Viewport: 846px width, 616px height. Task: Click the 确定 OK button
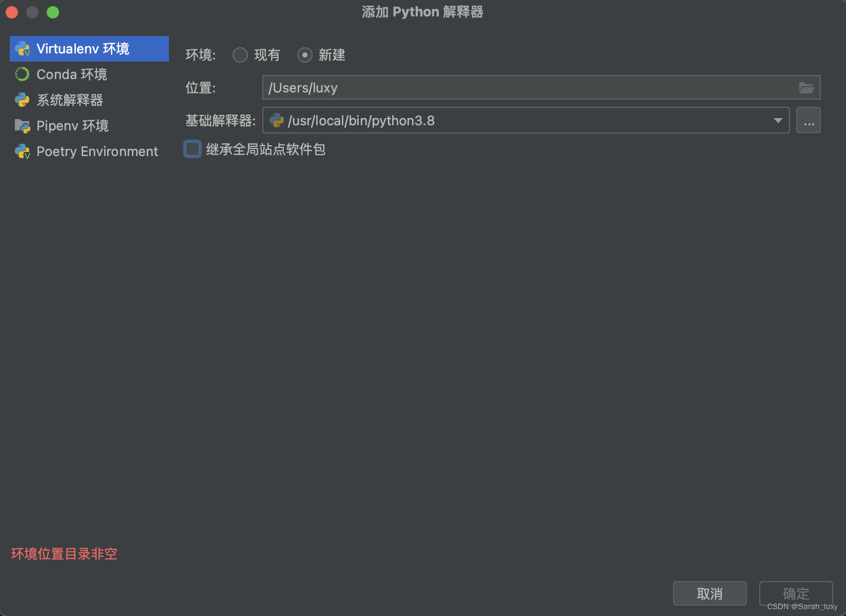click(x=796, y=594)
